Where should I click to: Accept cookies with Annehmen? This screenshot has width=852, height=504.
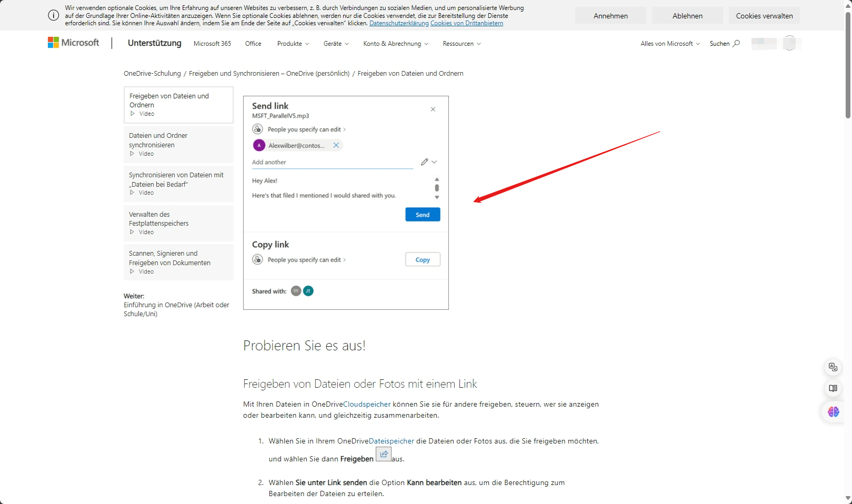610,16
